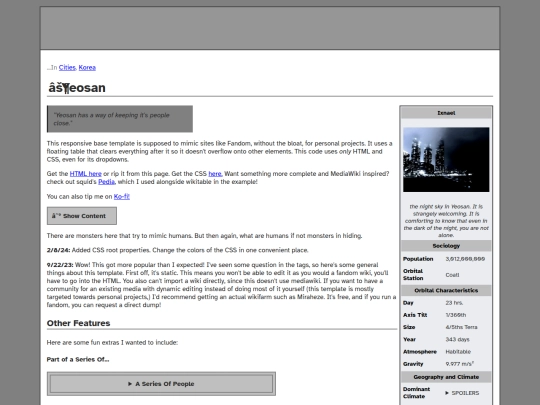Click the Yeosan page title
The height and width of the screenshot is (405, 540).
click(77, 88)
